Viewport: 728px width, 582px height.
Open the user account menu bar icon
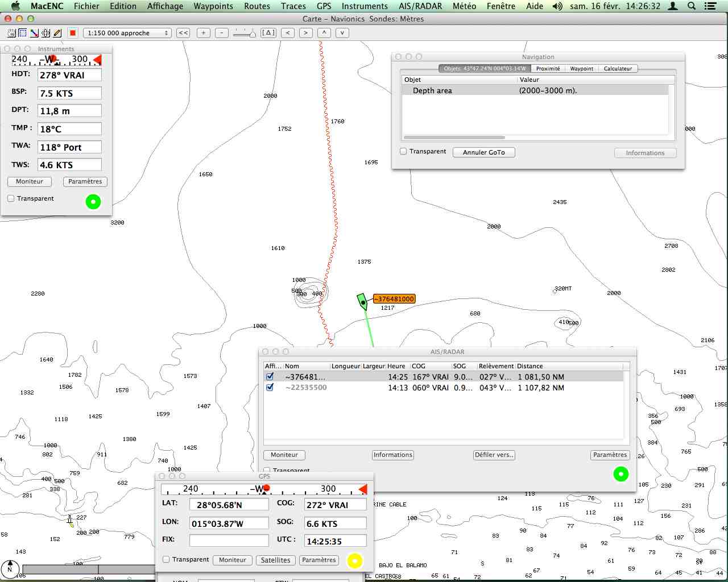[673, 6]
